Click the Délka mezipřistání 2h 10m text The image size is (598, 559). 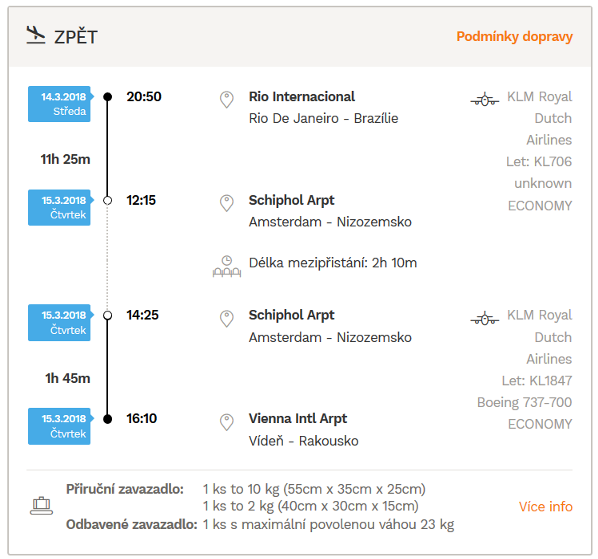click(x=333, y=263)
